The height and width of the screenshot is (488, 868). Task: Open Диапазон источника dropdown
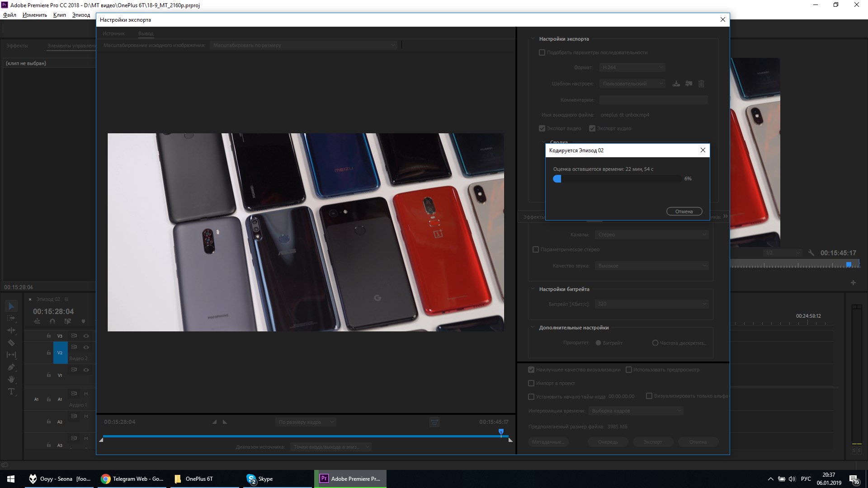pyautogui.click(x=330, y=447)
